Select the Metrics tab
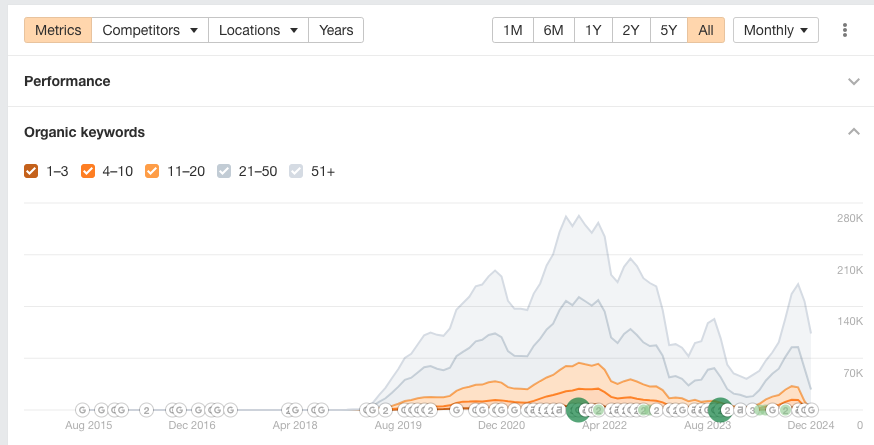The image size is (874, 445). point(58,30)
